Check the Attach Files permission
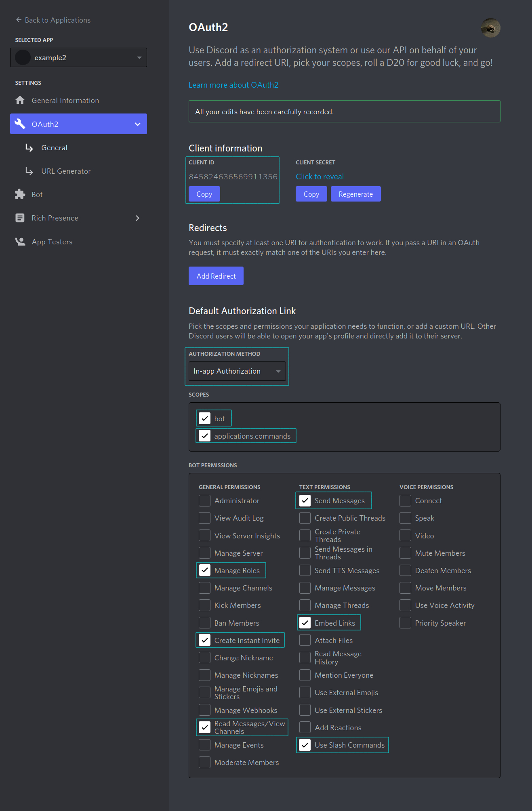The width and height of the screenshot is (532, 811). (305, 640)
